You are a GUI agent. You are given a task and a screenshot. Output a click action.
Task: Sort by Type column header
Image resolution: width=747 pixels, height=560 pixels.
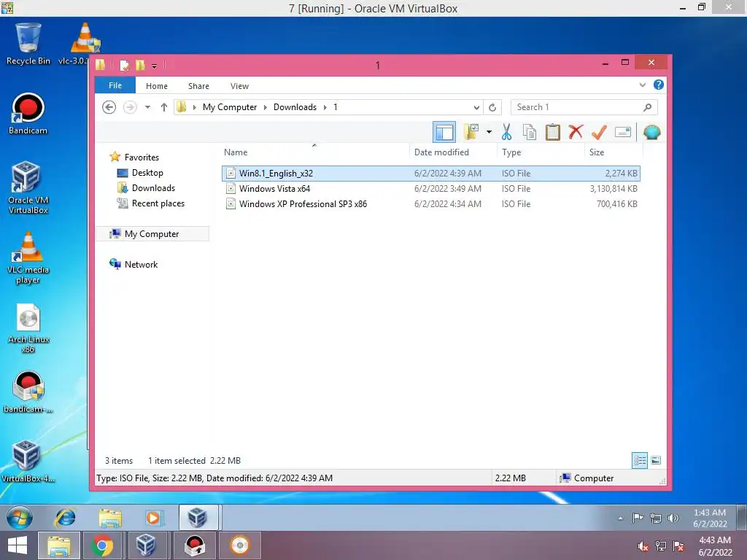(x=541, y=152)
